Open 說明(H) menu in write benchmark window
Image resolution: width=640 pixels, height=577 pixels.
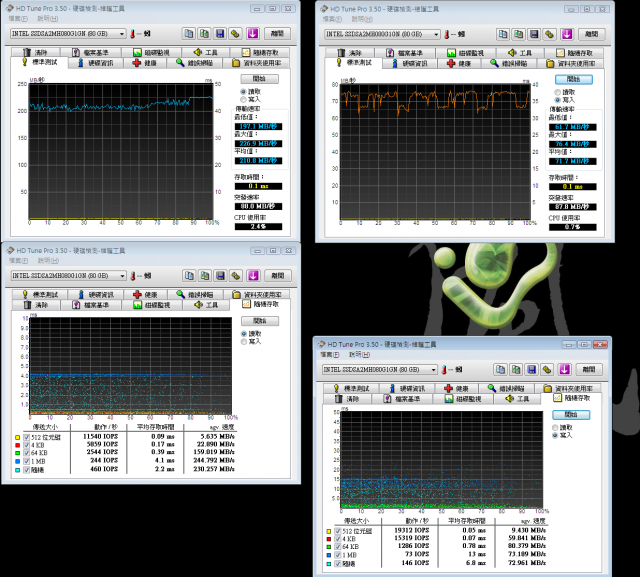point(362,19)
